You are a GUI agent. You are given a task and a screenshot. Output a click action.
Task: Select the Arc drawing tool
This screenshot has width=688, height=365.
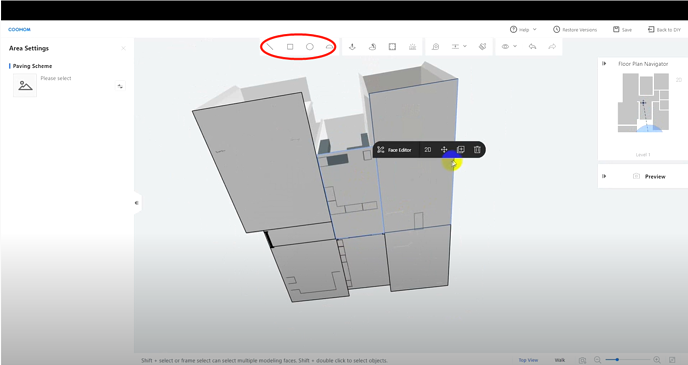[x=330, y=47]
